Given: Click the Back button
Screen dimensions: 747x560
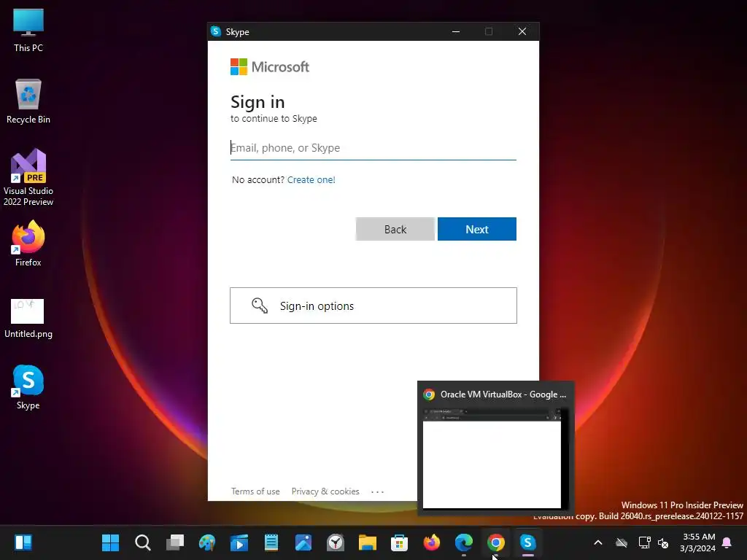Looking at the screenshot, I should pos(395,229).
